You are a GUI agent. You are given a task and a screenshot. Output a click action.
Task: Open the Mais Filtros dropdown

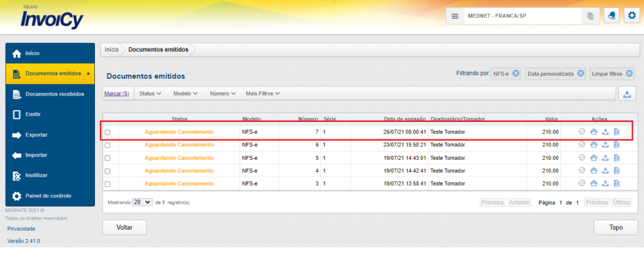point(262,94)
